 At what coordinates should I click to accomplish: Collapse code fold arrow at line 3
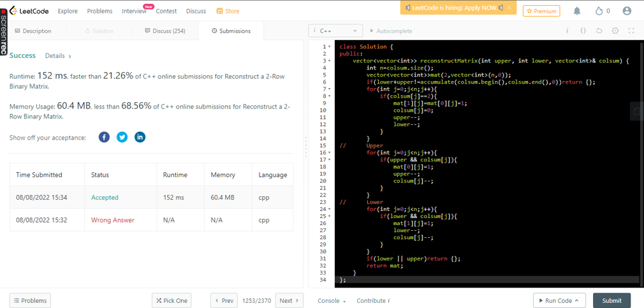tap(329, 60)
